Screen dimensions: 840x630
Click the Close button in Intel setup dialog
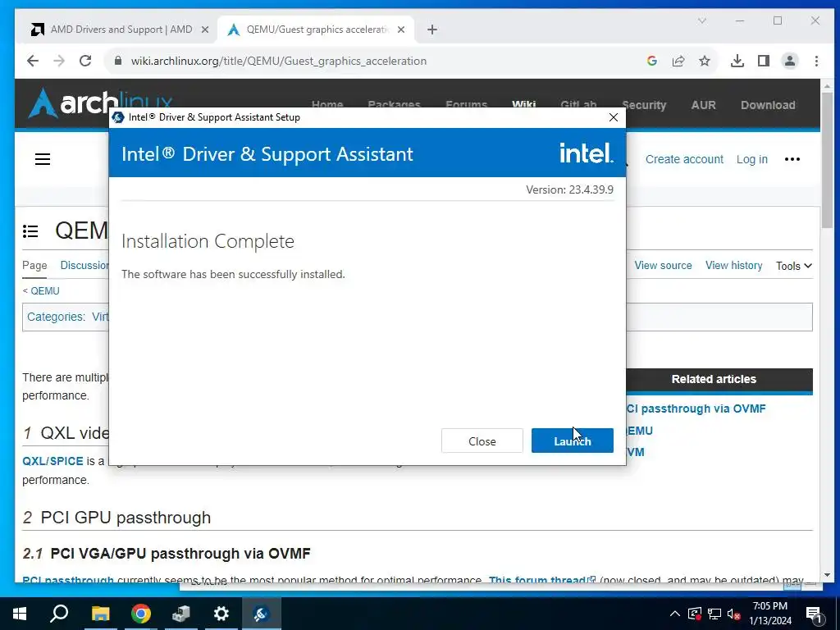482,441
